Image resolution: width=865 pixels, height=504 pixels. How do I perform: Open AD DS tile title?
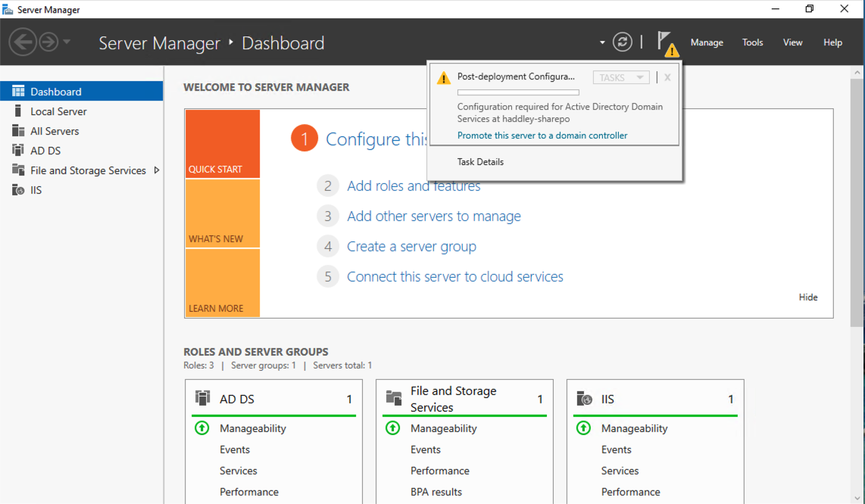pyautogui.click(x=236, y=400)
